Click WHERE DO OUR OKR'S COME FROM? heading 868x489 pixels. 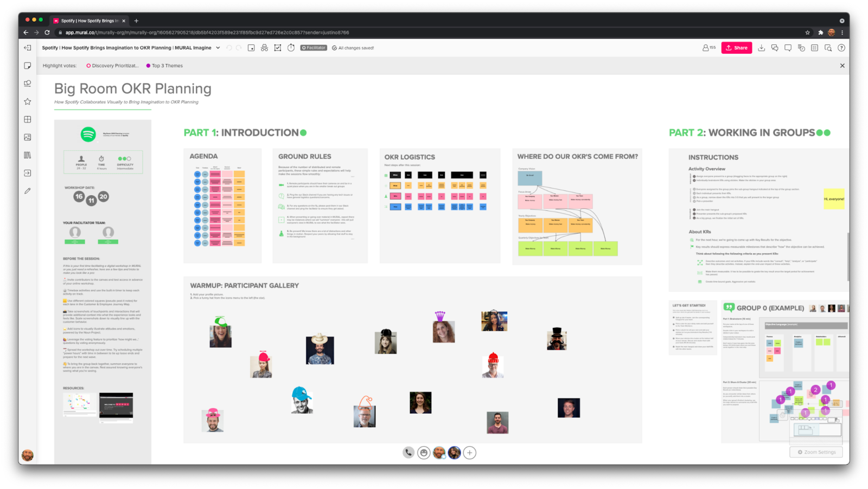[578, 156]
